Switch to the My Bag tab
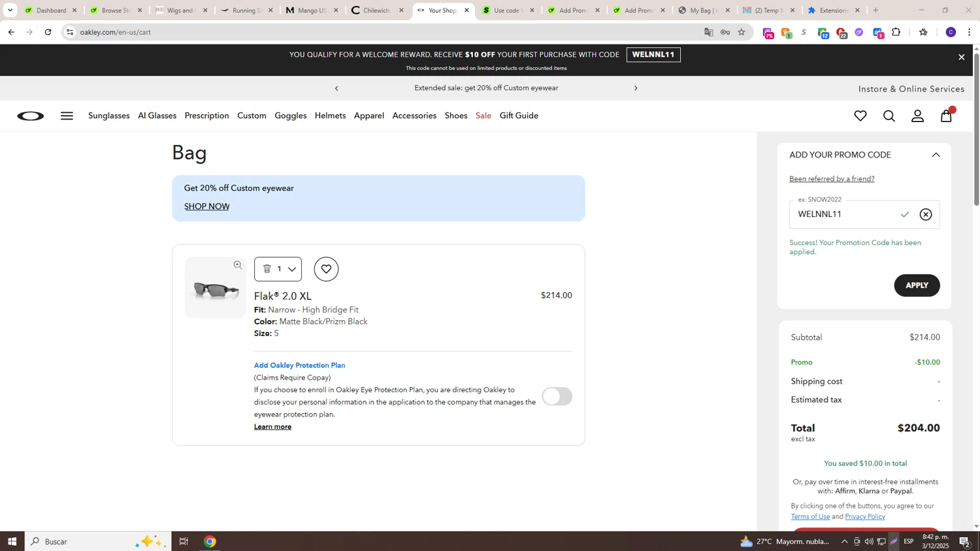The height and width of the screenshot is (551, 980). coord(704,10)
